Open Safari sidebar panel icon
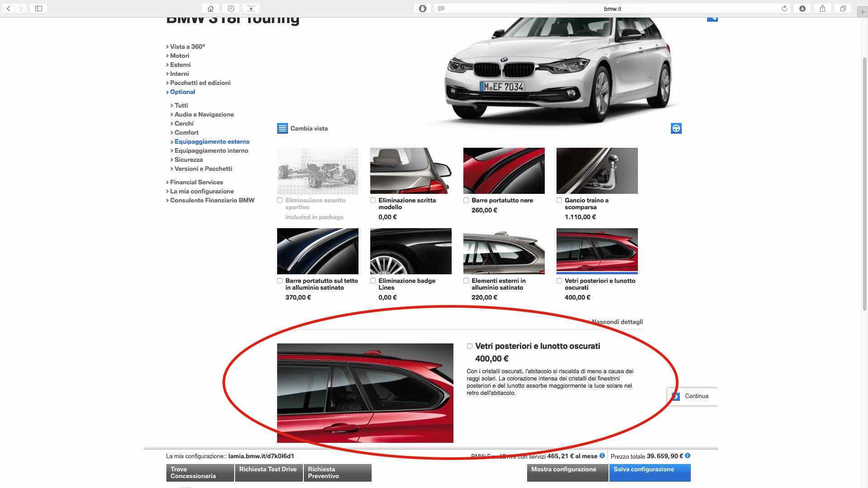The width and height of the screenshot is (868, 488). click(38, 9)
